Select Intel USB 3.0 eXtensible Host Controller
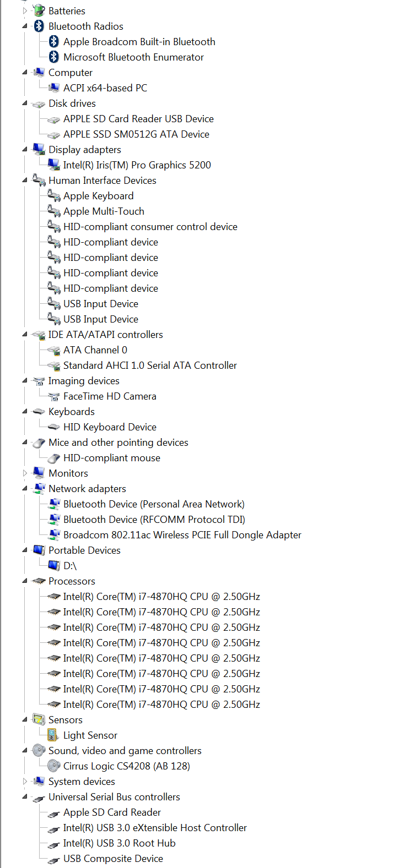This screenshot has height=868, width=400. pyautogui.click(x=155, y=828)
